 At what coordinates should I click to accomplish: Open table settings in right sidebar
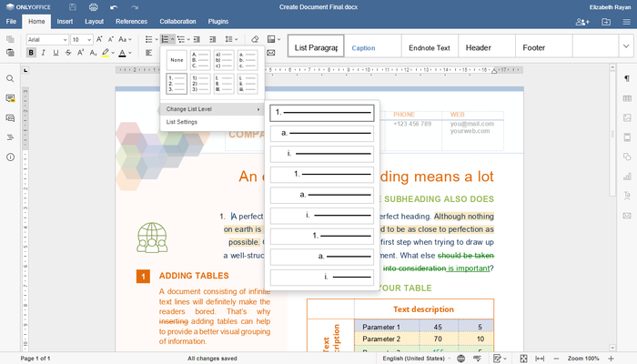point(626,98)
